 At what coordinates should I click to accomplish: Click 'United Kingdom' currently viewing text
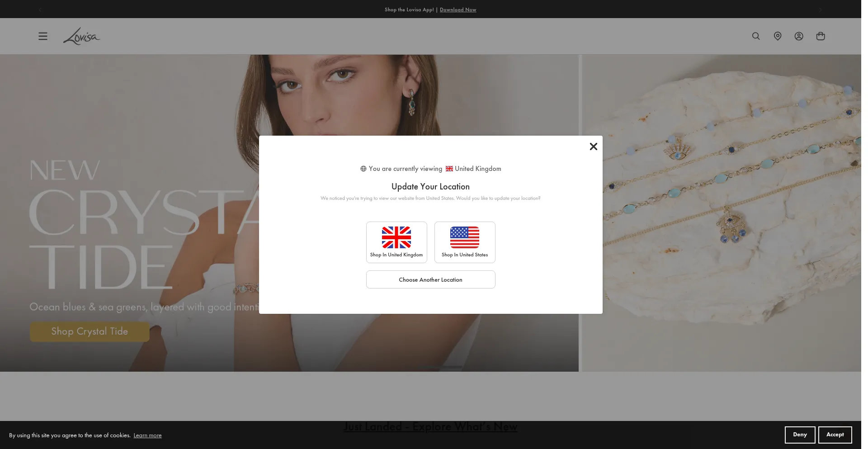pos(478,169)
